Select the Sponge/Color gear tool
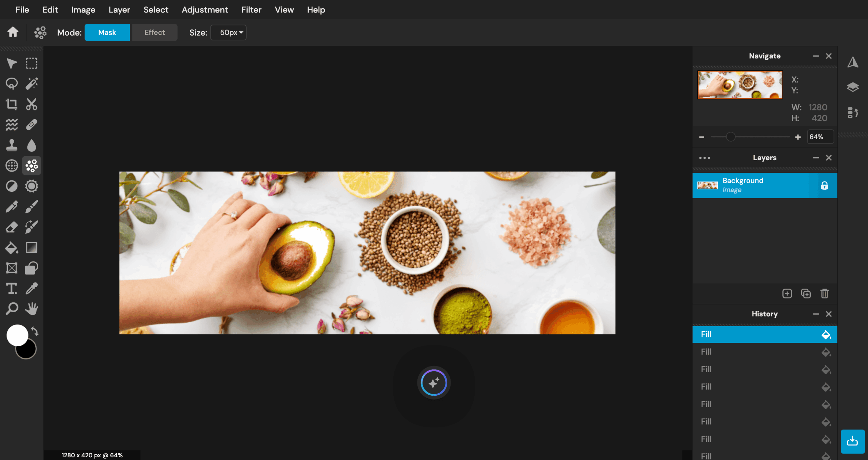Screen dimensions: 868x460 click(32, 186)
